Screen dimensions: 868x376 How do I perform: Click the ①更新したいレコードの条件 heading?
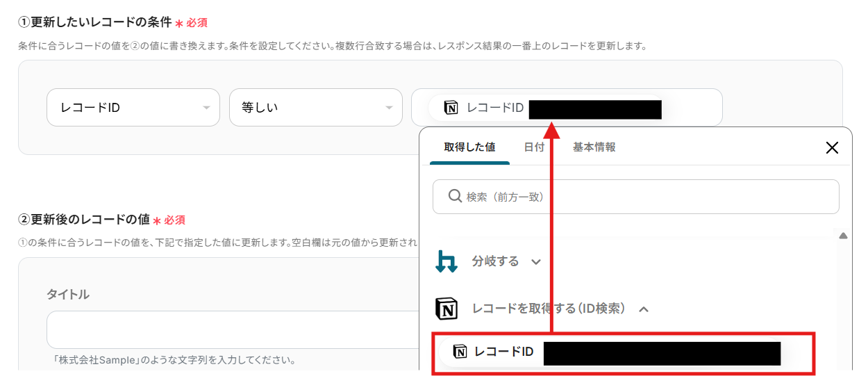click(94, 22)
